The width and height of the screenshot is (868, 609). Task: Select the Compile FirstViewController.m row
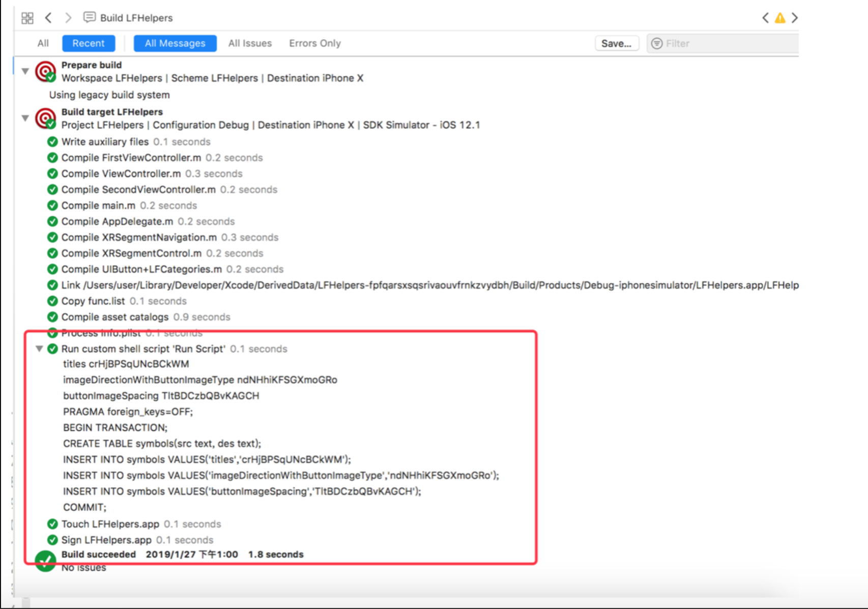[x=162, y=158]
